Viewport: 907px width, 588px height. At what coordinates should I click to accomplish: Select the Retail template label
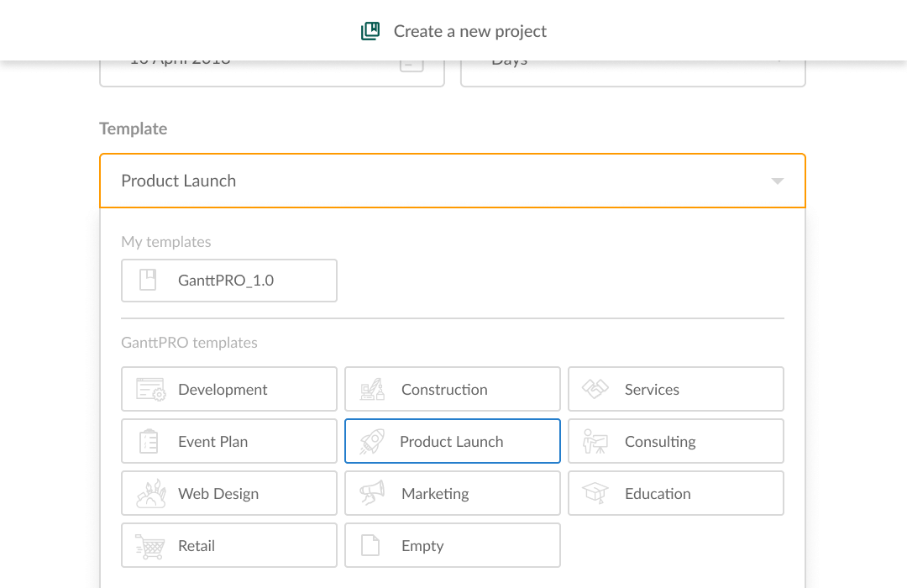pos(196,546)
